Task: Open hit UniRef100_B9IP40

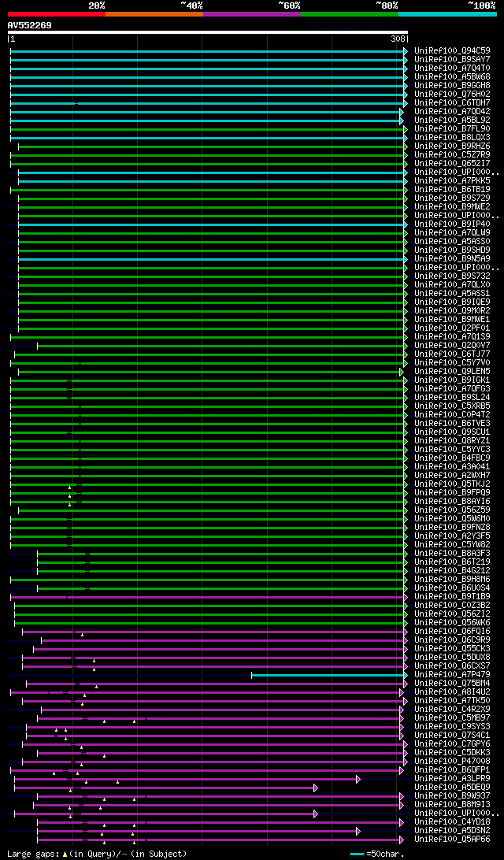Action: (x=453, y=224)
